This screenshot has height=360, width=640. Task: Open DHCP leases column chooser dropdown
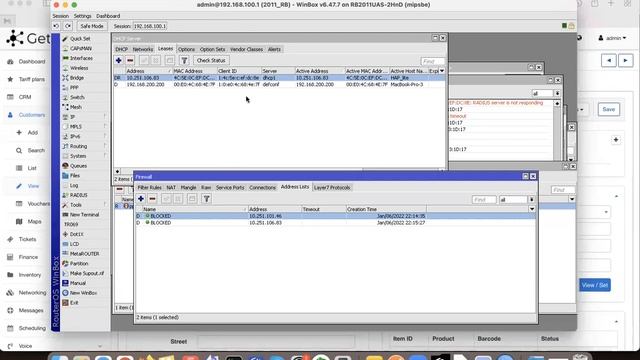442,71
